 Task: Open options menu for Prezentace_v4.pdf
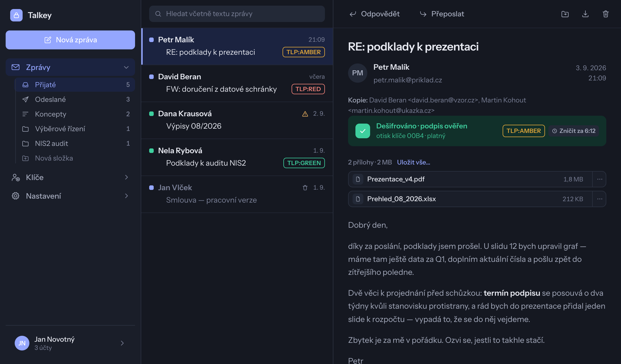(x=600, y=179)
